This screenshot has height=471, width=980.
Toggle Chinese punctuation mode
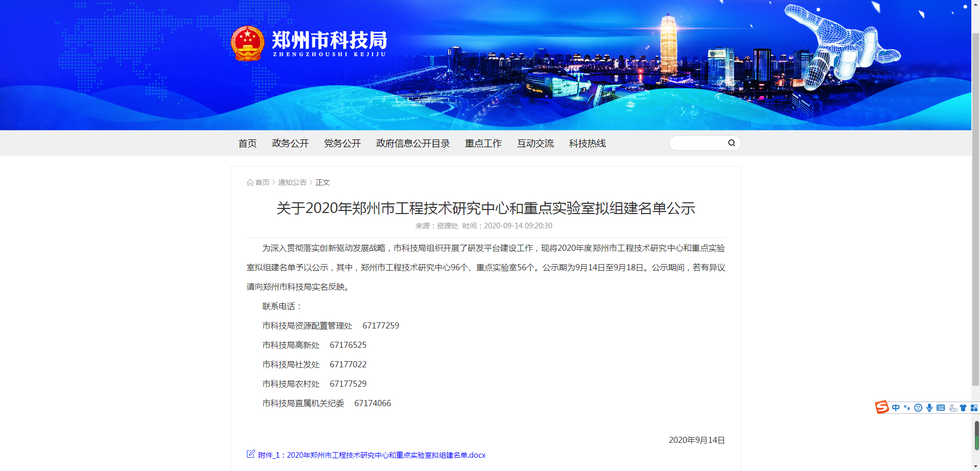click(907, 408)
